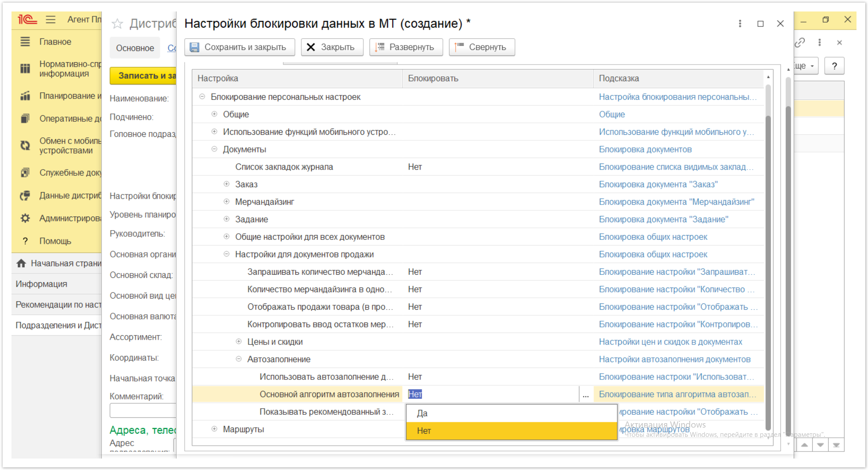Screen dimensions: 868x470
Task: Click the Подсказка column header
Action: tap(679, 78)
